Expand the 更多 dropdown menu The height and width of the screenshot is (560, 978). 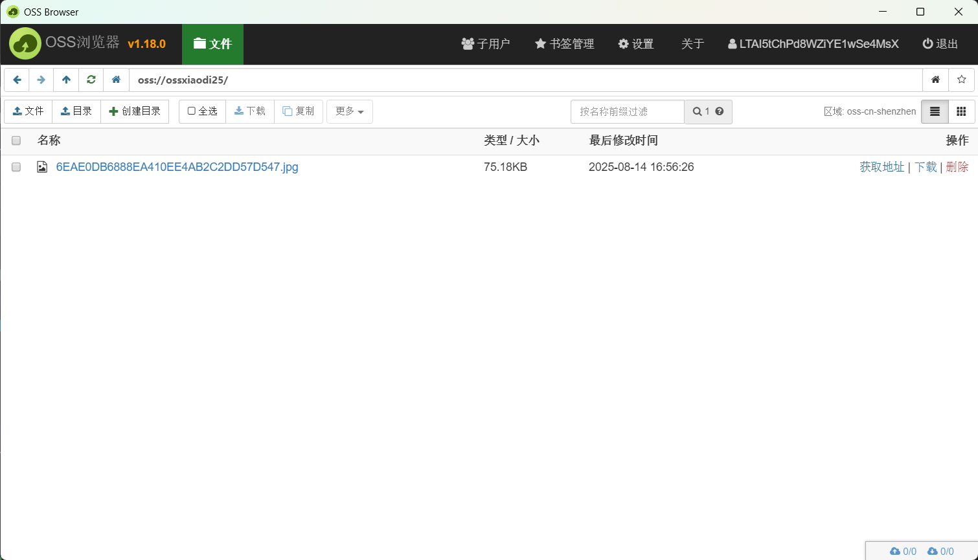pos(350,111)
